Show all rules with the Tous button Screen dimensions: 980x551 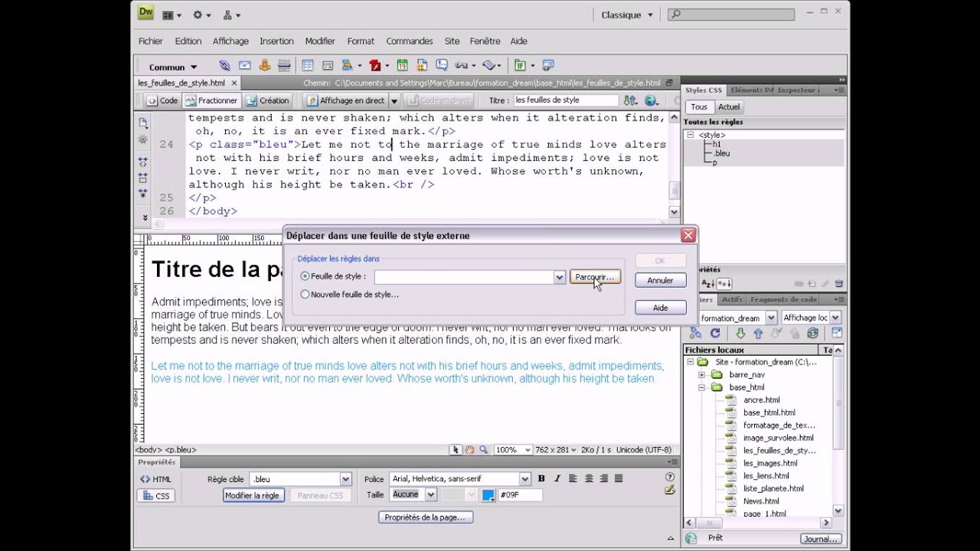pos(699,107)
